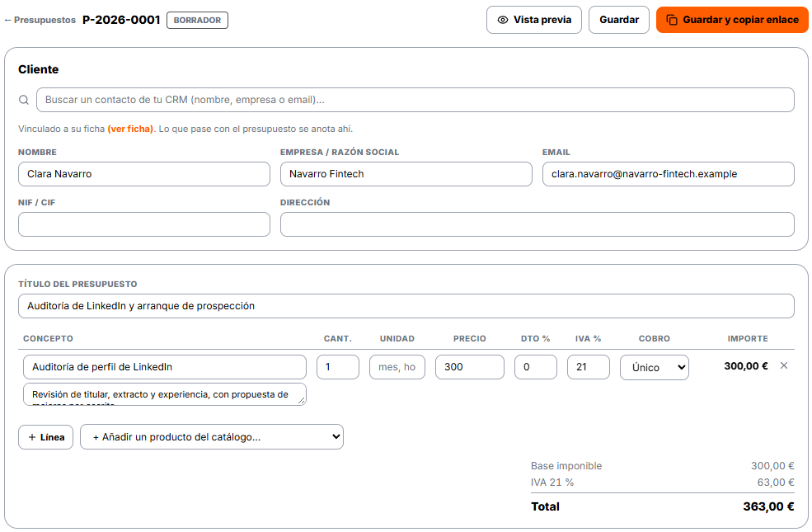The height and width of the screenshot is (532, 812).
Task: Focus the CRM contact search field
Action: (x=415, y=100)
